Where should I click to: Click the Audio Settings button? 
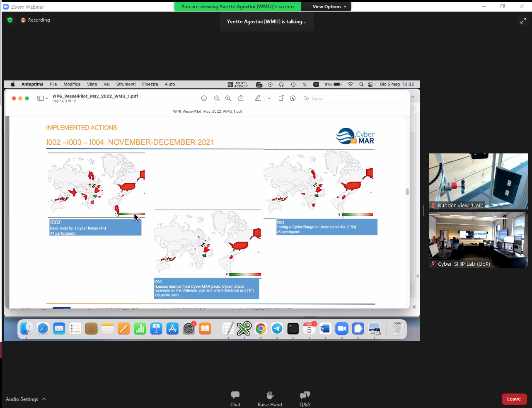point(22,399)
